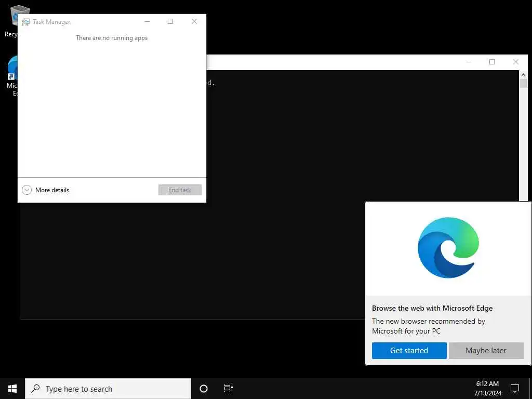Maximize the console window behind
The height and width of the screenshot is (399, 532).
click(492, 62)
